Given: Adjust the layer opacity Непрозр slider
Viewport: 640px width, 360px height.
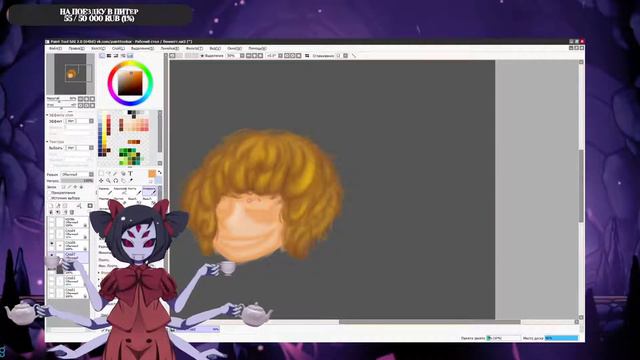Looking at the screenshot, I should pos(77,180).
